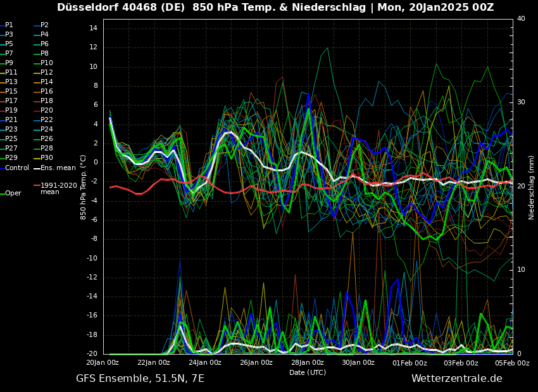This screenshot has width=538, height=392.
Task: Select the Control run legend entry
Action: [16, 168]
